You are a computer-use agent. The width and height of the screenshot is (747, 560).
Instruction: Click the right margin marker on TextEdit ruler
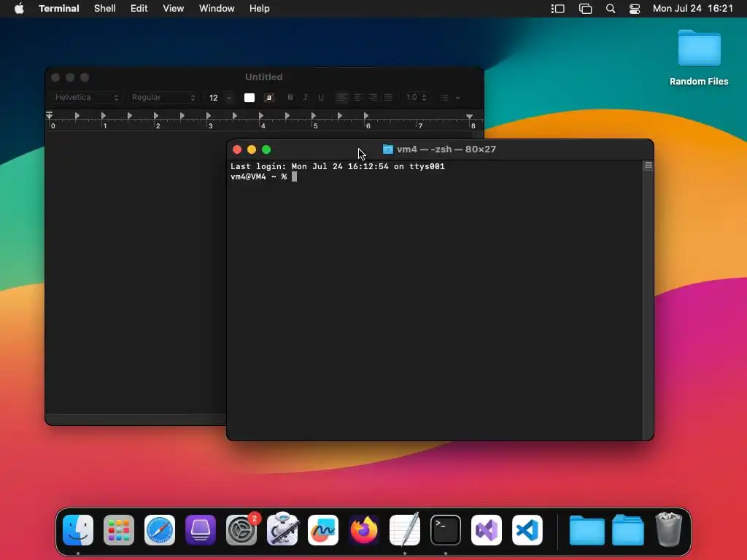(x=469, y=116)
